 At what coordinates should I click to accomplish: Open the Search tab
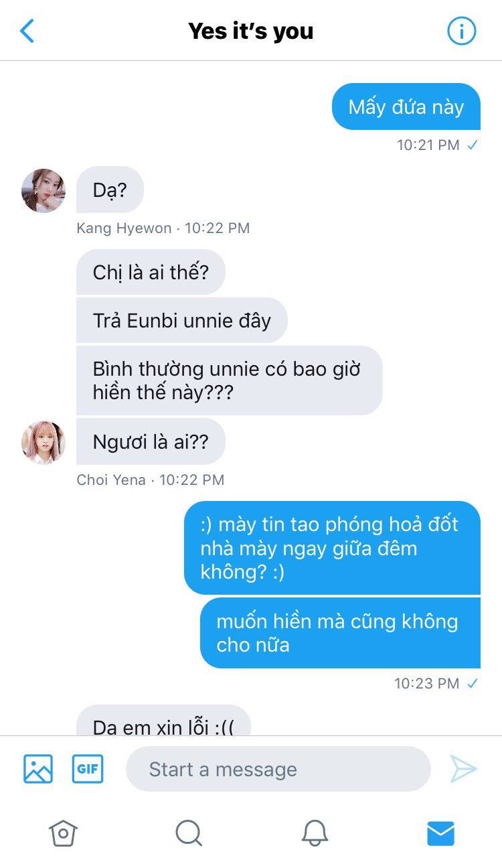(189, 833)
